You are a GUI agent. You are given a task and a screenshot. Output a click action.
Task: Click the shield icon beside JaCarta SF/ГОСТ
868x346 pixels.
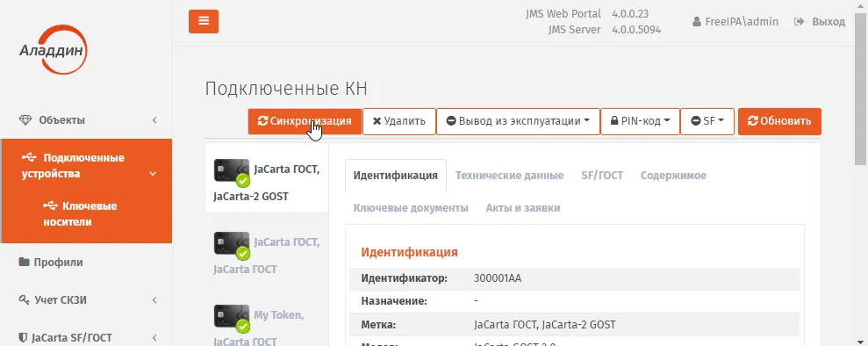[x=23, y=337]
